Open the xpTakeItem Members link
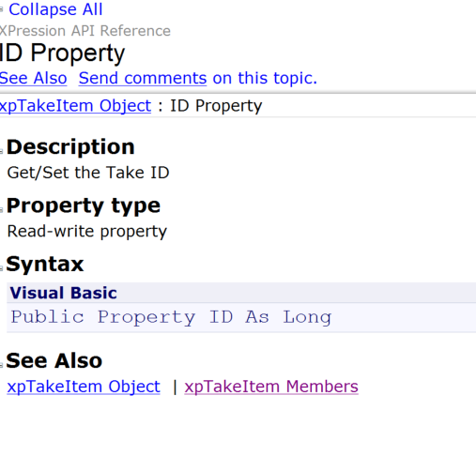476x456 pixels. pyautogui.click(x=271, y=387)
